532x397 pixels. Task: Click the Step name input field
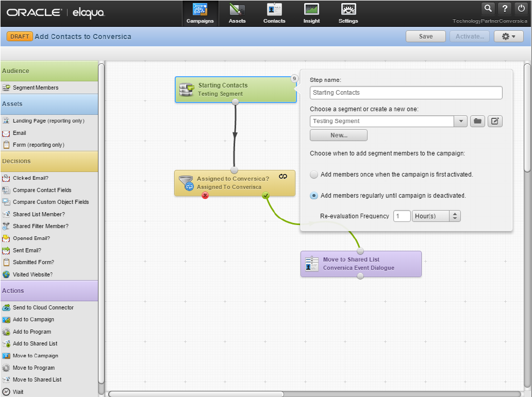point(406,93)
